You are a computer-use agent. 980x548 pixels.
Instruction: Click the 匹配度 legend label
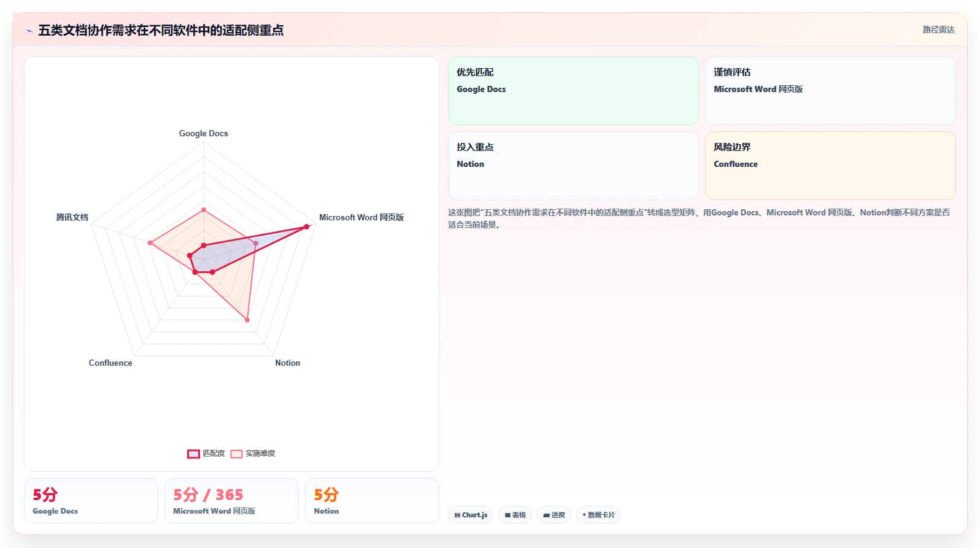tap(214, 453)
